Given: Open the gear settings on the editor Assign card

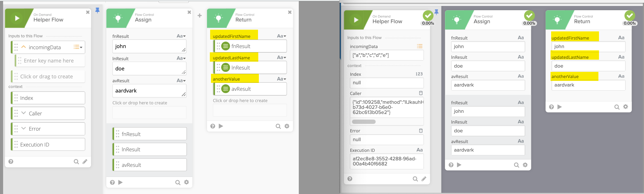Looking at the screenshot, I should [186, 182].
